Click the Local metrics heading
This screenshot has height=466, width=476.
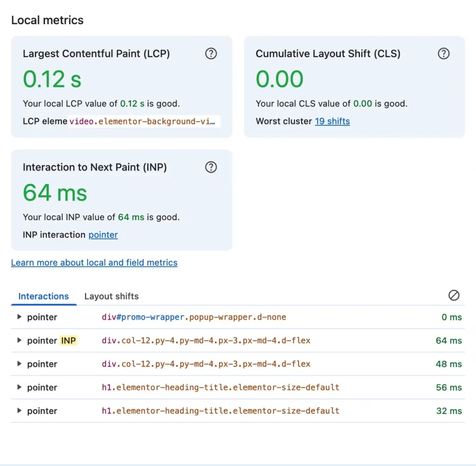point(47,20)
